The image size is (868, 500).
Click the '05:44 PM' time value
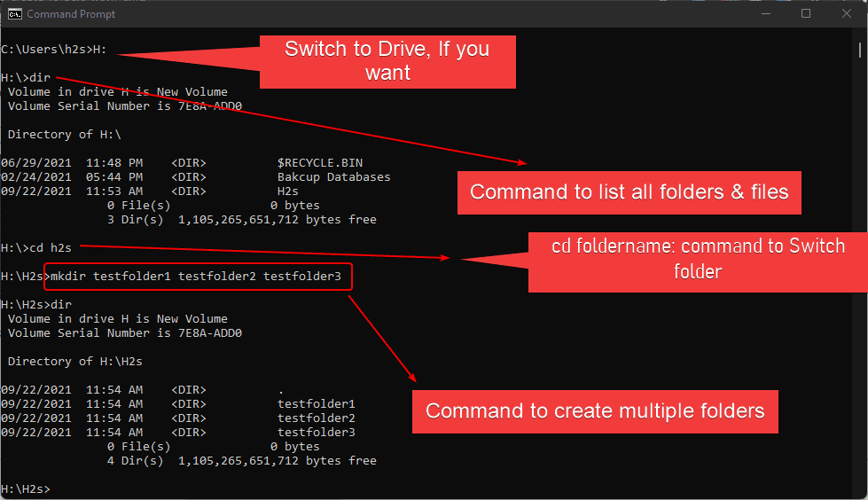coord(114,177)
